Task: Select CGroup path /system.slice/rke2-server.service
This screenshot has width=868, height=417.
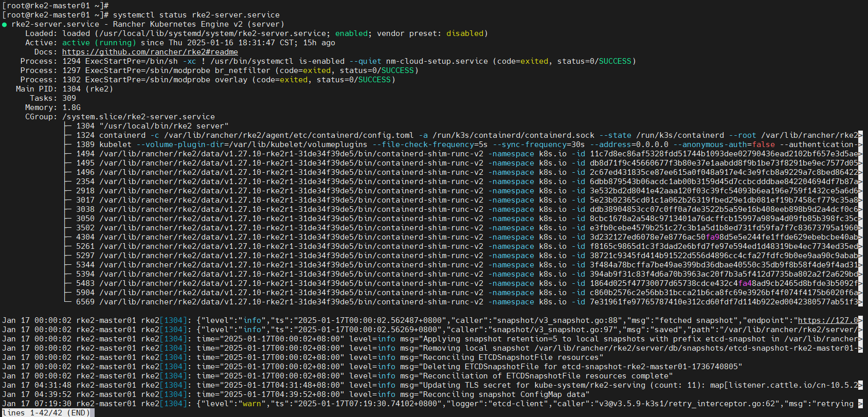Action: (139, 117)
